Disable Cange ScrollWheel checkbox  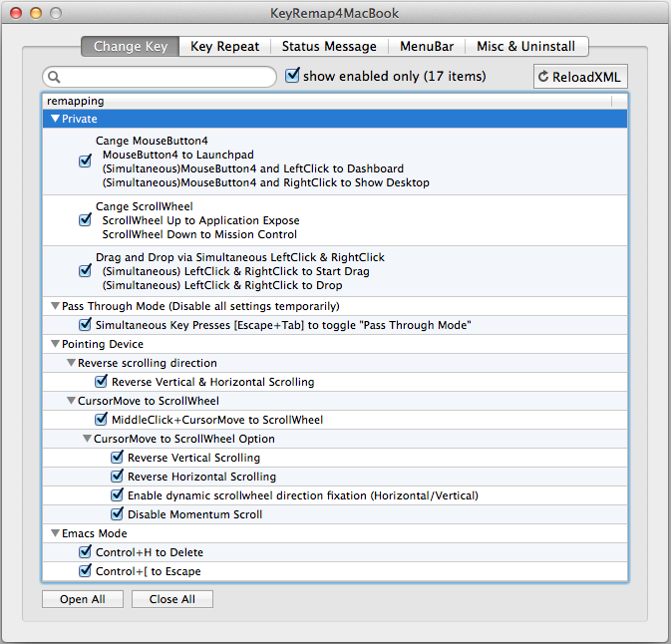85,220
